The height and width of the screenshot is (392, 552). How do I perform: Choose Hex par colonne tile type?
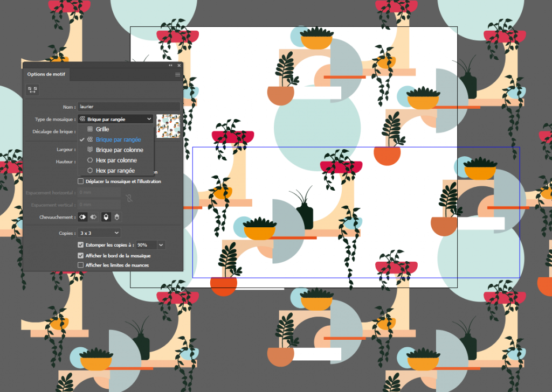115,160
